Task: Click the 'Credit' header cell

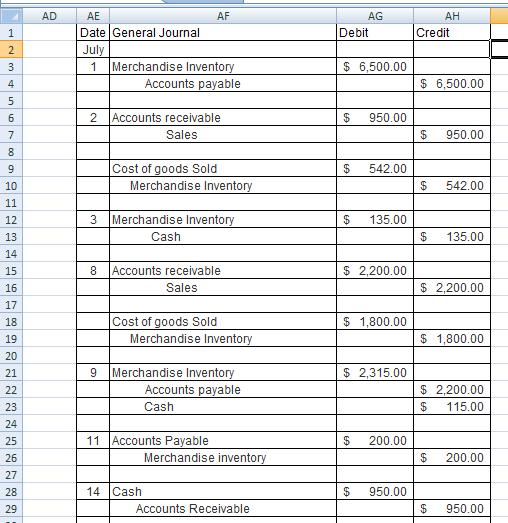Action: coord(452,33)
